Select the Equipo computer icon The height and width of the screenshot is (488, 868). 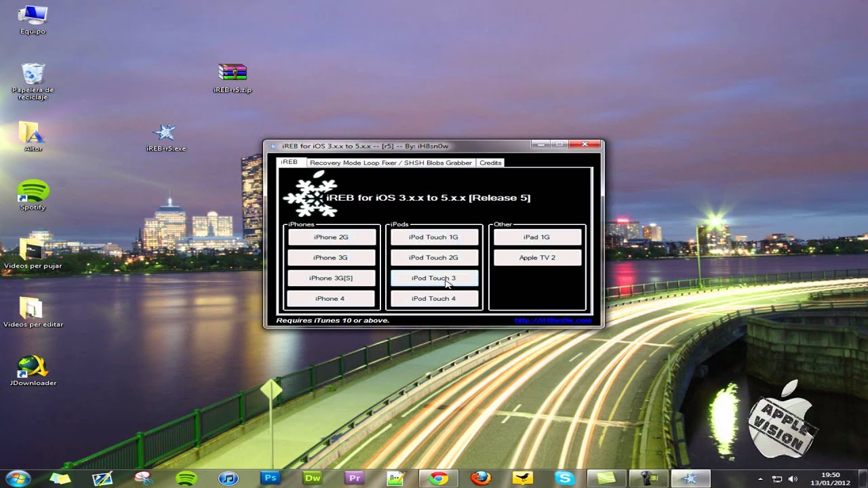(33, 20)
